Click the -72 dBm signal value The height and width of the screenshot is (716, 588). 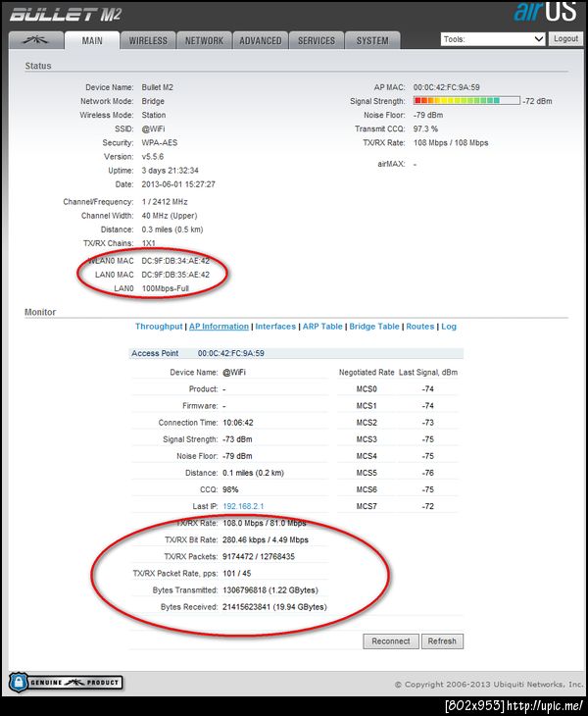click(537, 101)
